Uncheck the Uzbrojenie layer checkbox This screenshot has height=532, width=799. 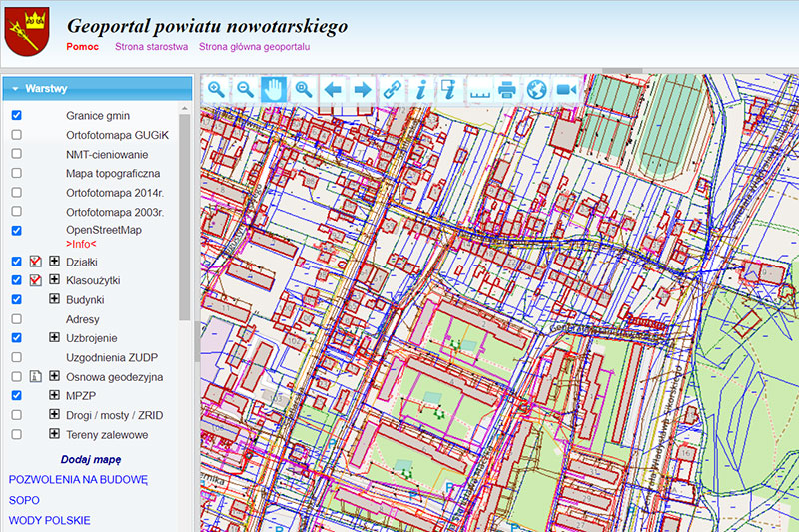coord(16,338)
